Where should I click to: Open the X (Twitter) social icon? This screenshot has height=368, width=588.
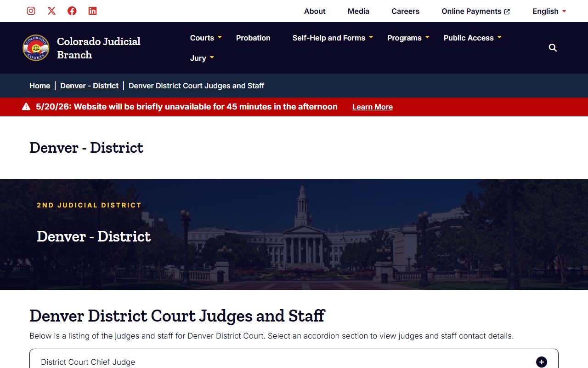51,11
